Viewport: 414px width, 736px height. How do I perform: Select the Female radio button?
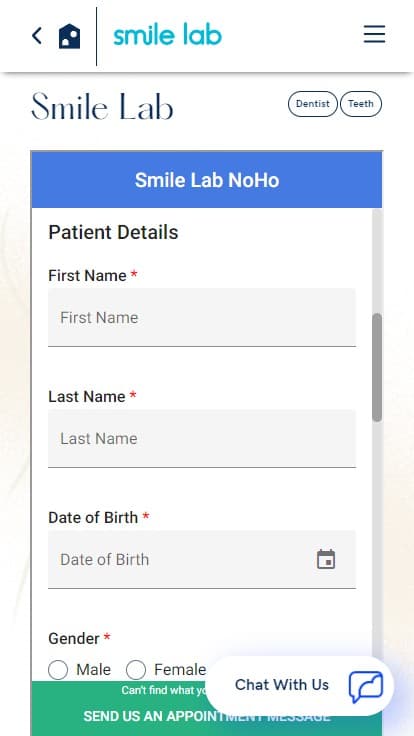pyautogui.click(x=136, y=670)
